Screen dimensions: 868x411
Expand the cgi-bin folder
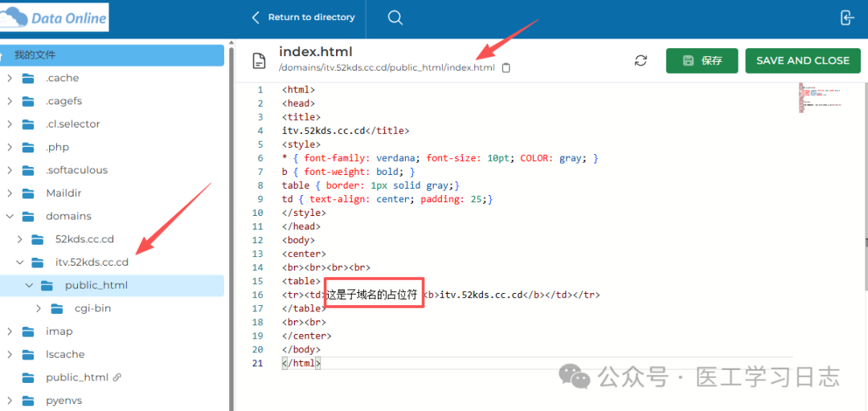click(39, 308)
